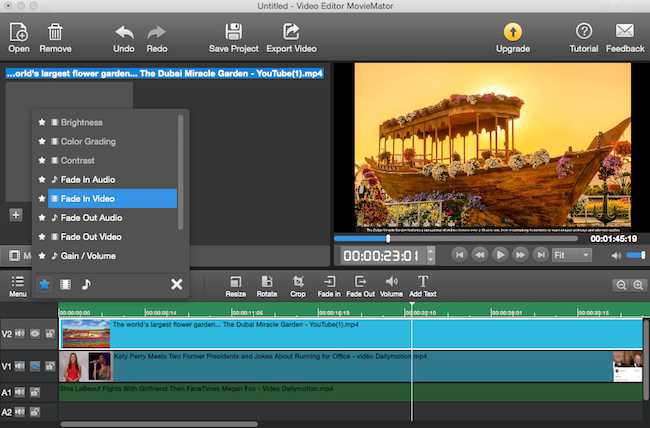Close the filter list with the X
This screenshot has width=650, height=428.
177,284
